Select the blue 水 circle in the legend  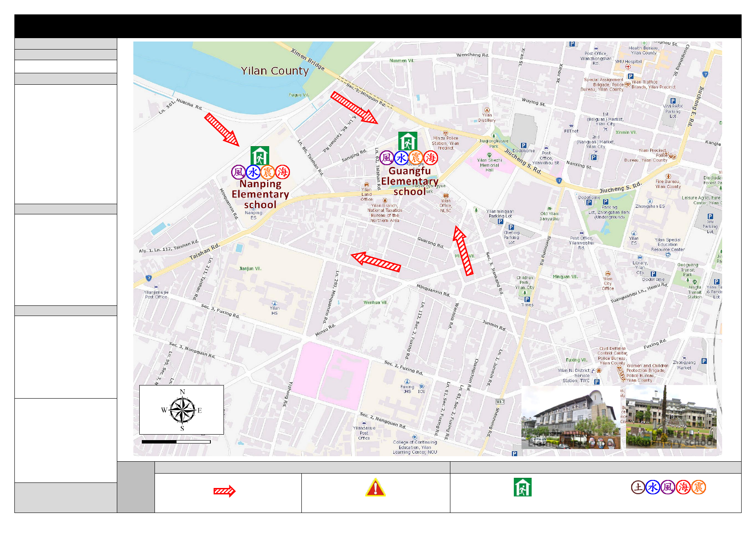pyautogui.click(x=653, y=487)
